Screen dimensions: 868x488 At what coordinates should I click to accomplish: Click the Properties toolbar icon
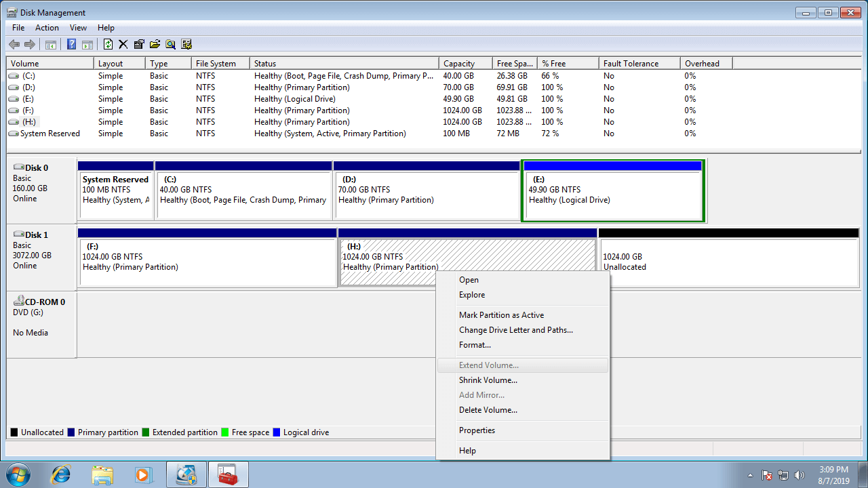pos(139,45)
